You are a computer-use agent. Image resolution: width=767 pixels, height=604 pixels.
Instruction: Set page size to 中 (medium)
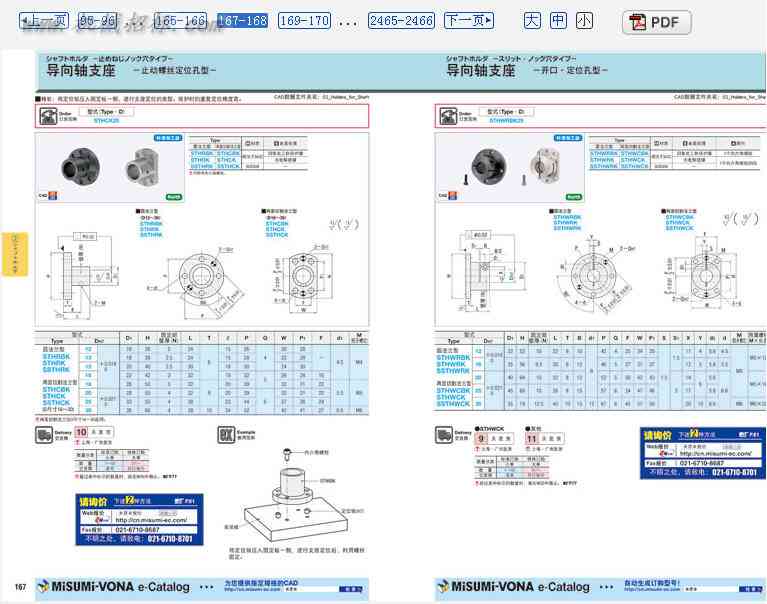[x=558, y=21]
